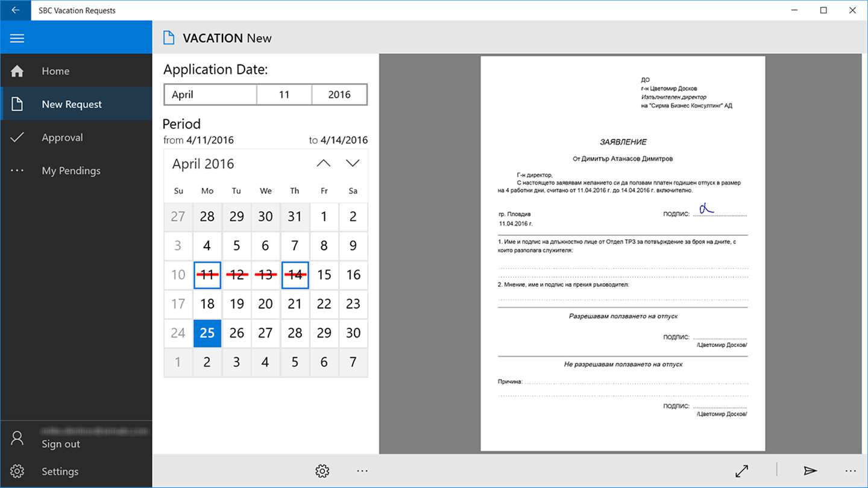Select April 15 on calendar
Screen dimensions: 868x488
click(324, 275)
